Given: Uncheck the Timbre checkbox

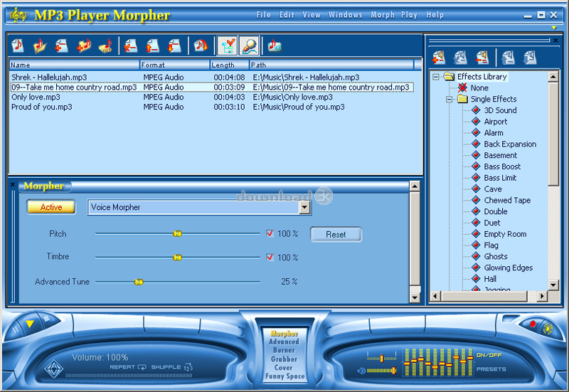Looking at the screenshot, I should pyautogui.click(x=270, y=258).
